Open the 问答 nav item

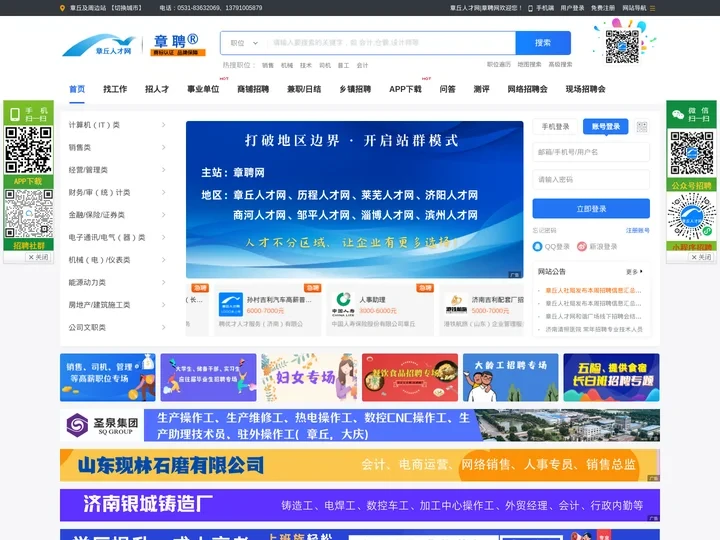(x=447, y=89)
